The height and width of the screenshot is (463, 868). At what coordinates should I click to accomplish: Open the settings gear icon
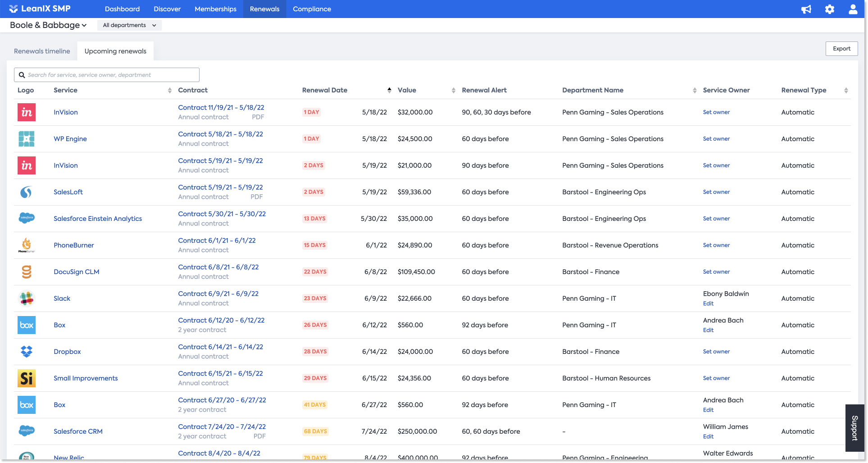pyautogui.click(x=830, y=9)
